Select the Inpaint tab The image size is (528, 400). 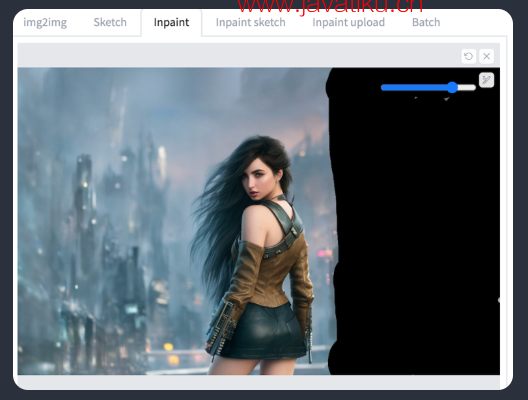(171, 23)
